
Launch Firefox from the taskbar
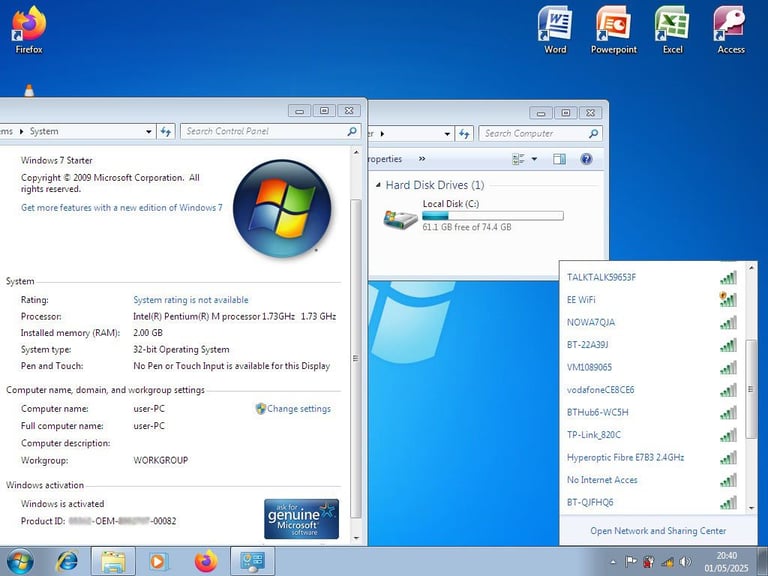coord(206,561)
